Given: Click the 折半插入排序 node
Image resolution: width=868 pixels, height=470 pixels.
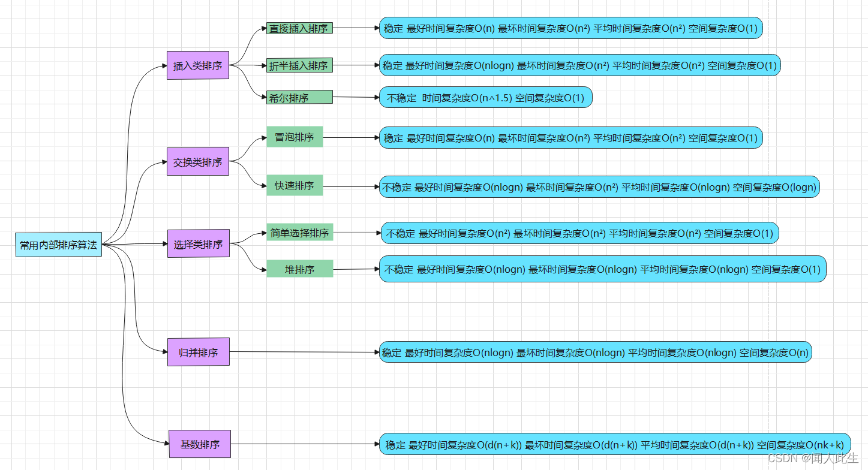Looking at the screenshot, I should 299,66.
